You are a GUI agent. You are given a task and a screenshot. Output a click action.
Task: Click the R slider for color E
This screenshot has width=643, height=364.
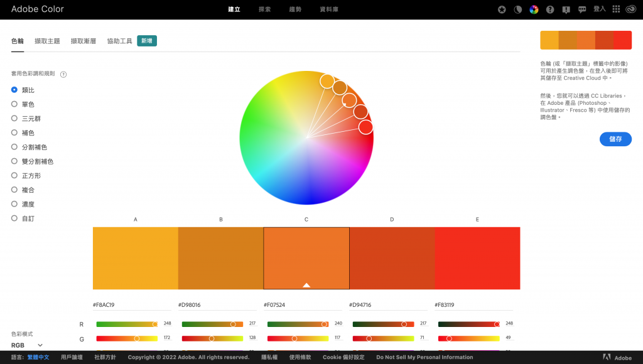click(x=468, y=324)
